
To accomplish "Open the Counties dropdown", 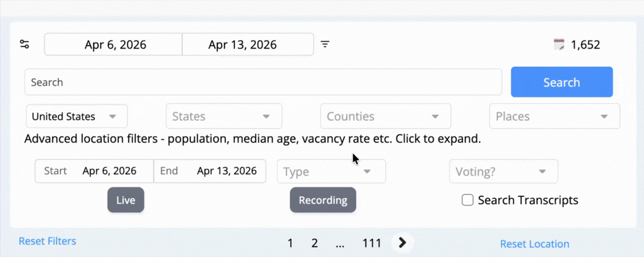I will pyautogui.click(x=385, y=117).
